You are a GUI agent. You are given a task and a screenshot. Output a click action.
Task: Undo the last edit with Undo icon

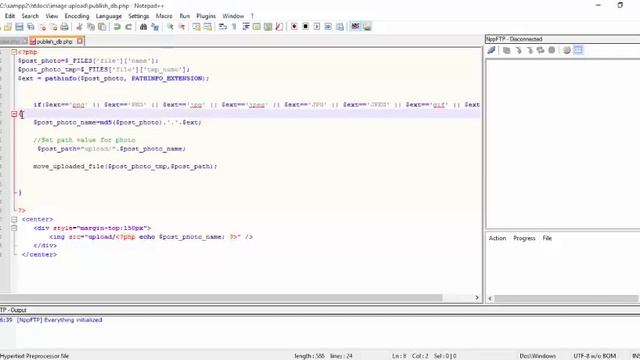[x=117, y=27]
